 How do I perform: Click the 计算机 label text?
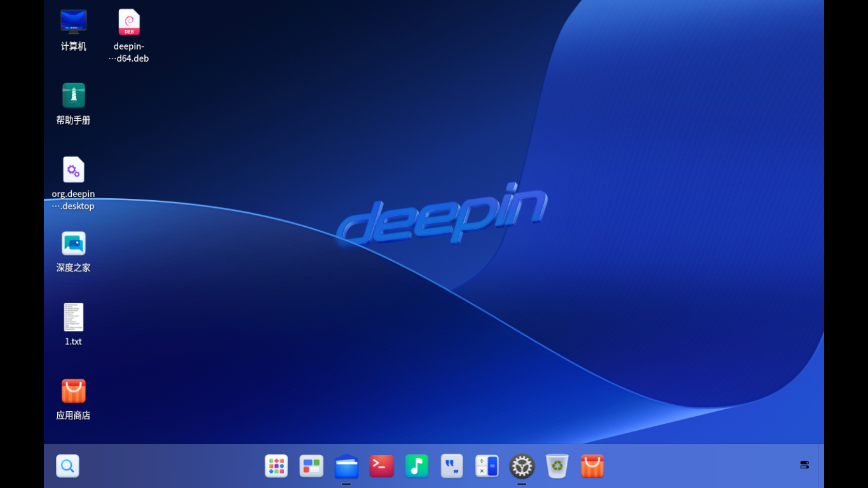(74, 46)
